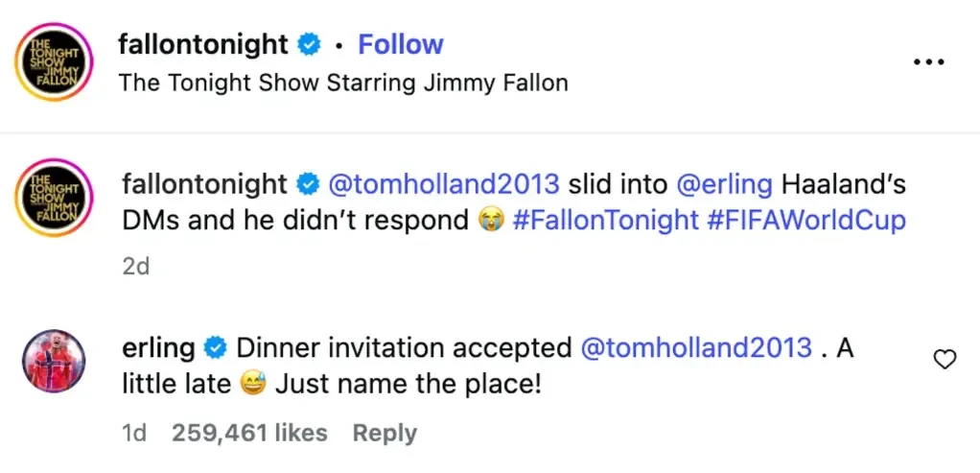Open @tomholland2013 mention in erling's comment
980x473 pixels.
697,348
